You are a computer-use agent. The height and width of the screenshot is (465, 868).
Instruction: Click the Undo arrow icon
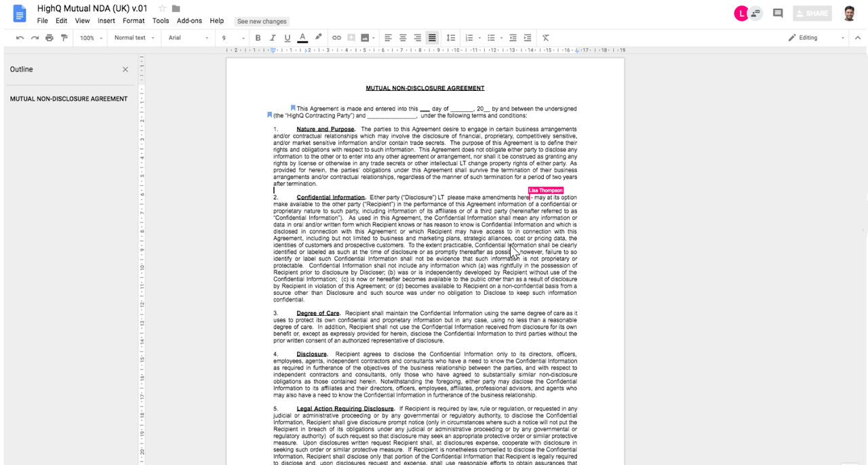pyautogui.click(x=20, y=38)
